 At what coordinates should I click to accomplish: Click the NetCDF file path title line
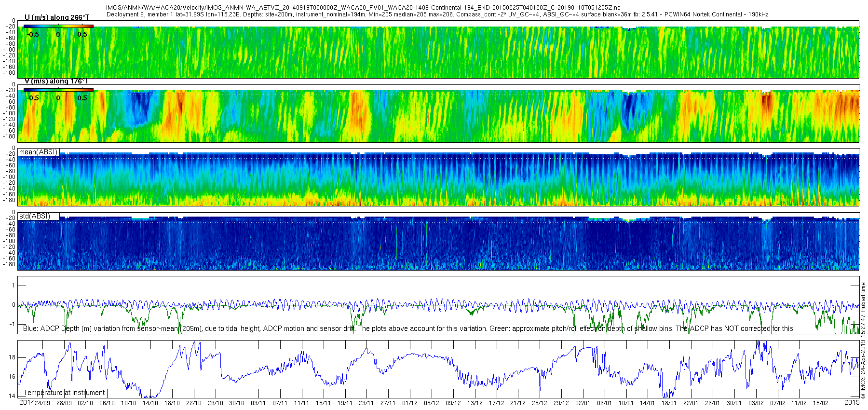pos(363,8)
